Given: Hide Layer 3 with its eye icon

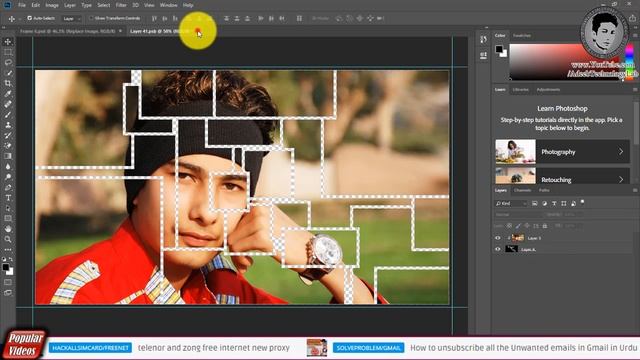Looking at the screenshot, I should tap(498, 238).
